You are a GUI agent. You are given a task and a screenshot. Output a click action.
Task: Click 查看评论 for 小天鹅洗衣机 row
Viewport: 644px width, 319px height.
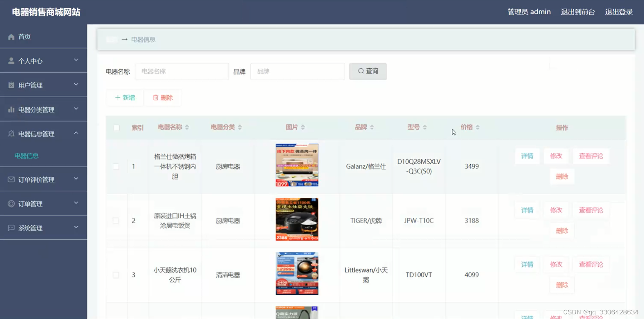coord(591,265)
